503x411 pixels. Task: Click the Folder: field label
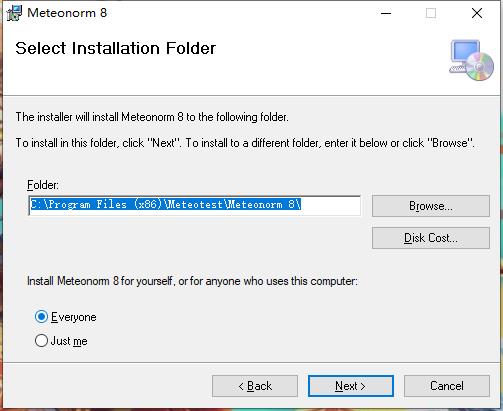[x=43, y=185]
